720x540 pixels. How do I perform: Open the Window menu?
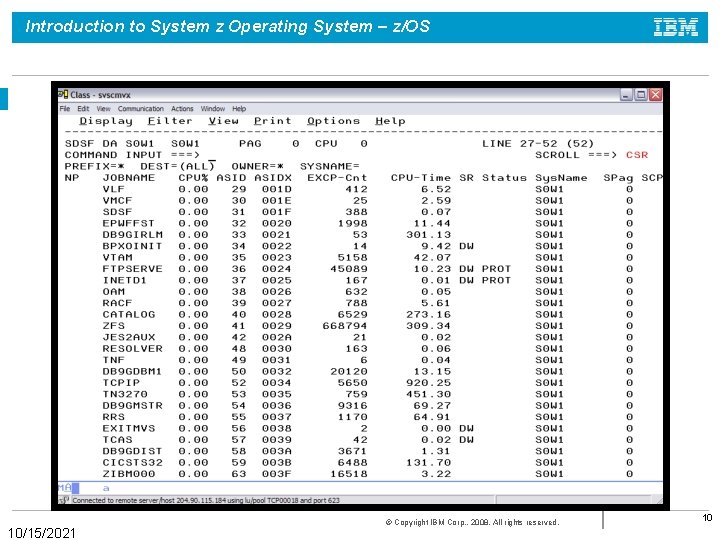(x=213, y=109)
